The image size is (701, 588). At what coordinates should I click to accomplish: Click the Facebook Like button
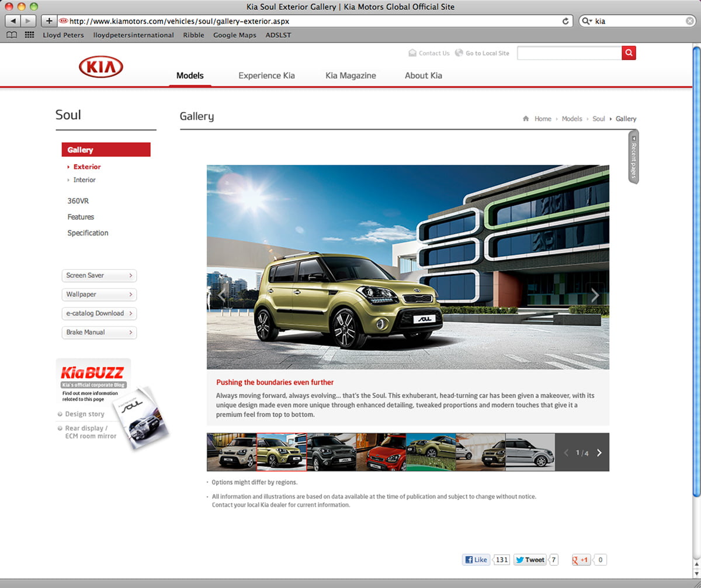click(476, 560)
